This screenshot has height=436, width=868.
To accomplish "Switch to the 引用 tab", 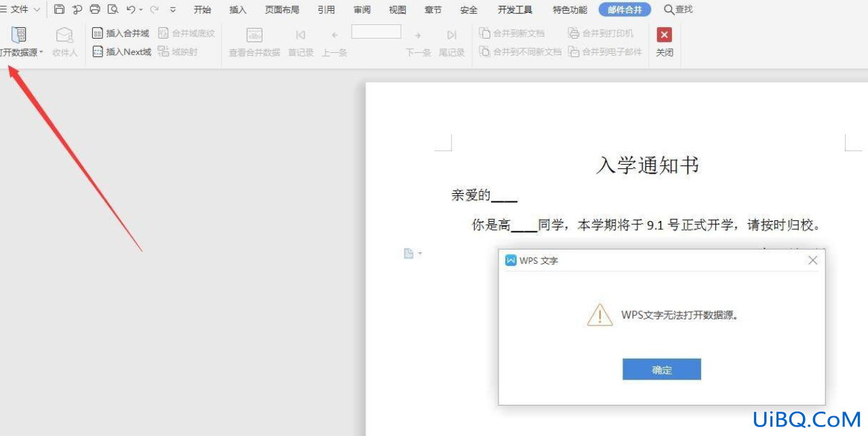I will click(326, 9).
